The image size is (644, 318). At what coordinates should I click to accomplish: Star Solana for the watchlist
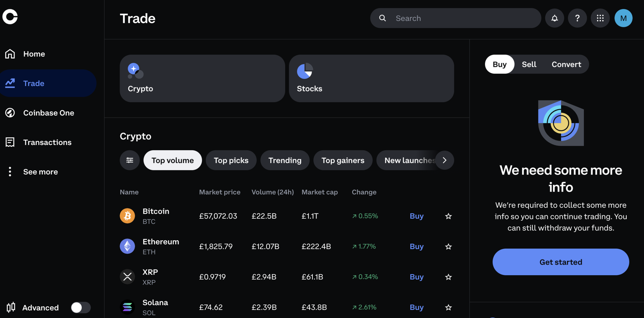pos(448,307)
